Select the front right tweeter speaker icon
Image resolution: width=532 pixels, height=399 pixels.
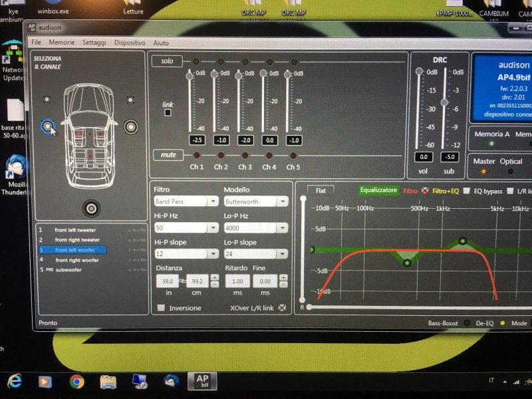click(130, 100)
